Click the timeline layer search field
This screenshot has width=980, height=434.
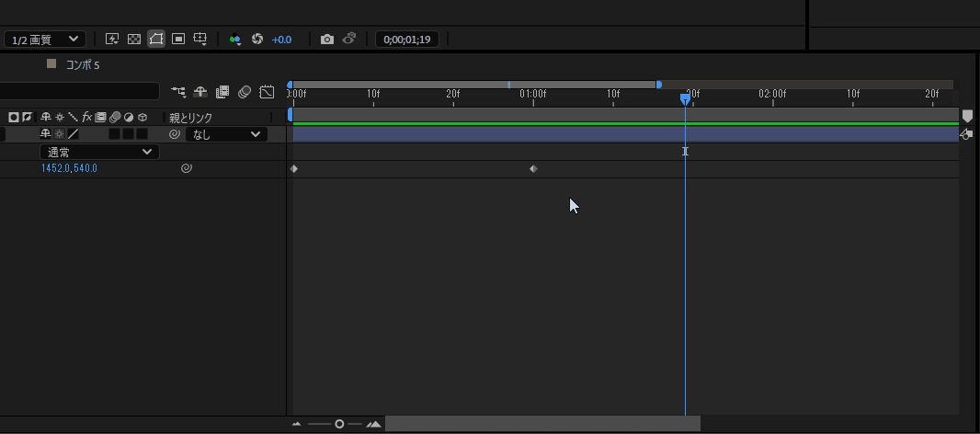tap(79, 91)
